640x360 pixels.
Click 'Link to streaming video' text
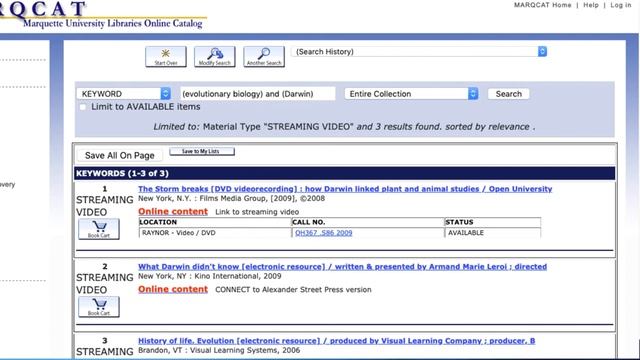[257, 212]
